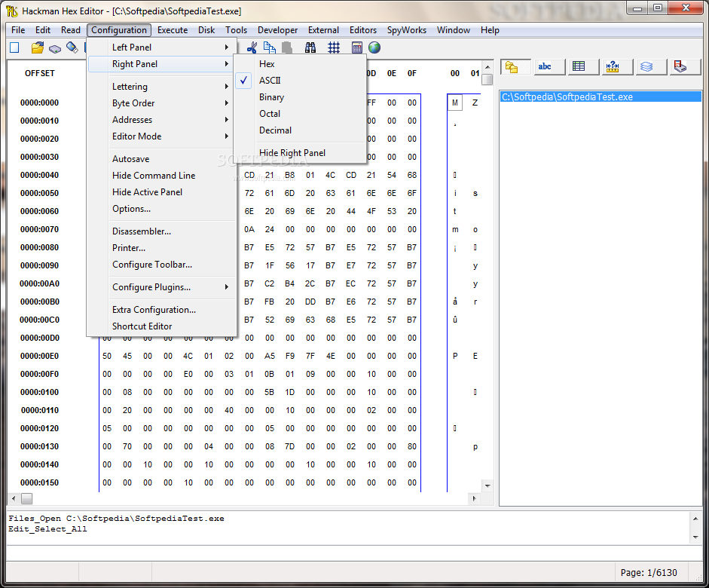This screenshot has height=588, width=709.
Task: Close the open Configuration menu
Action: [x=119, y=30]
